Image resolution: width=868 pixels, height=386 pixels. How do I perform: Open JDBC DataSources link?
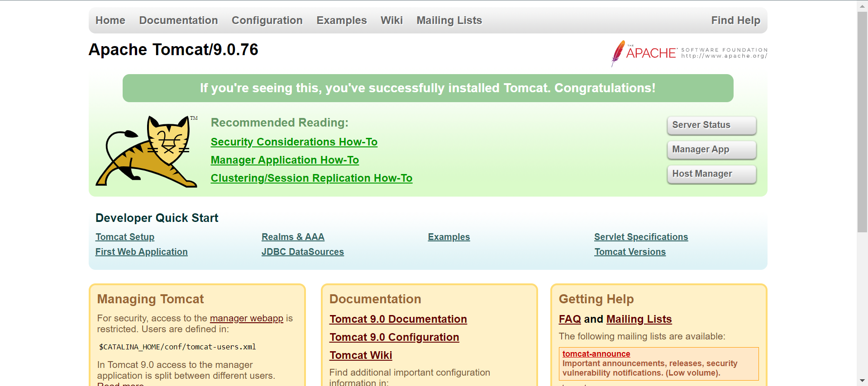[303, 252]
